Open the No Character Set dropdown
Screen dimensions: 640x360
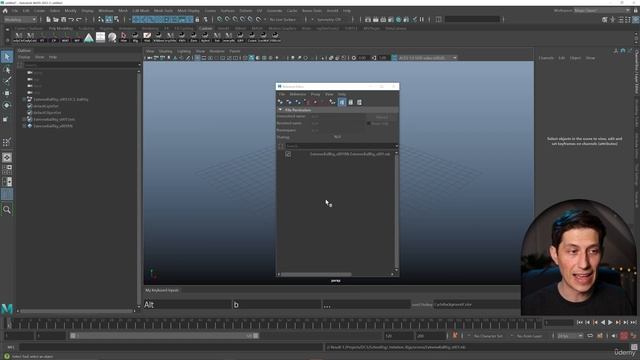[x=488, y=336]
